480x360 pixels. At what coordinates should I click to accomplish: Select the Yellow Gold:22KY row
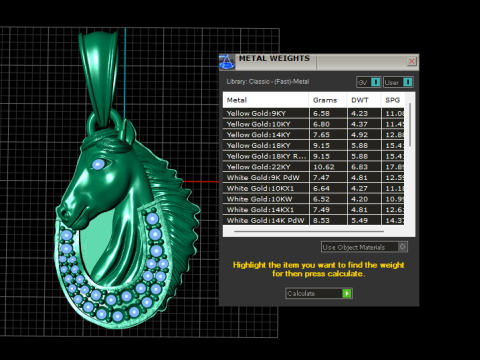[313, 167]
